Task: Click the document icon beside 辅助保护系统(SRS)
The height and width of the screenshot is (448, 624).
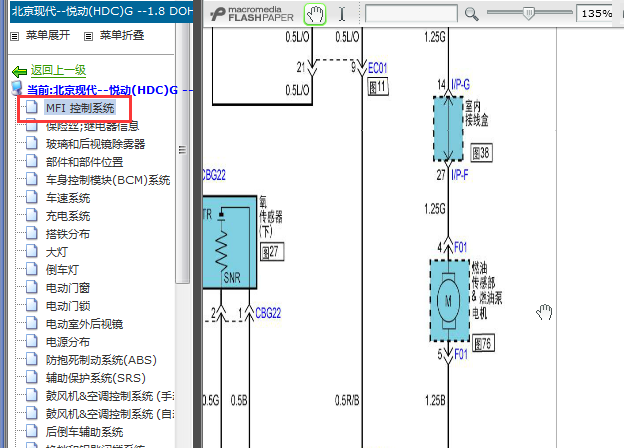Action: (x=31, y=377)
